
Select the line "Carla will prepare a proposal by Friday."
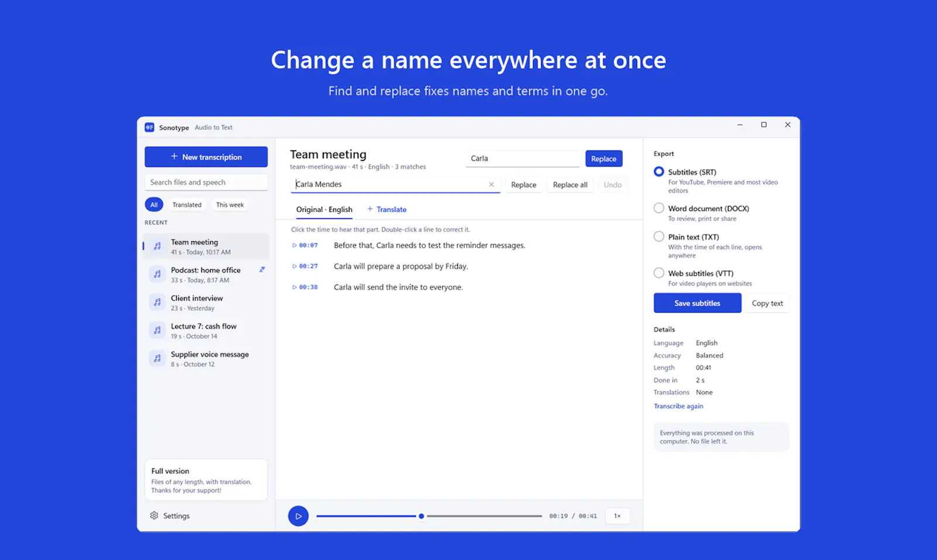click(401, 266)
